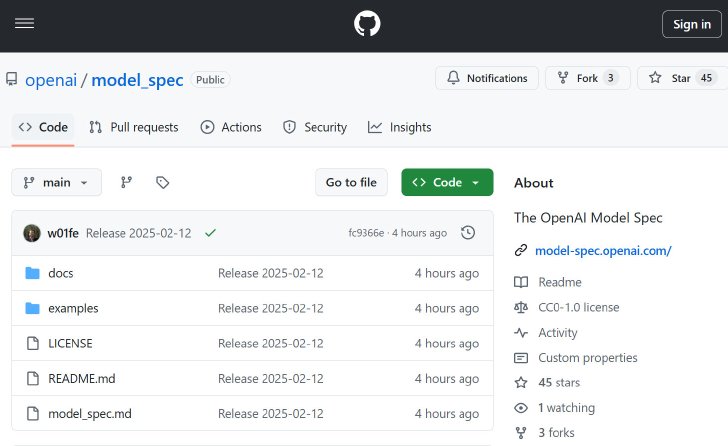
Task: Open the README.md file
Action: tap(82, 379)
